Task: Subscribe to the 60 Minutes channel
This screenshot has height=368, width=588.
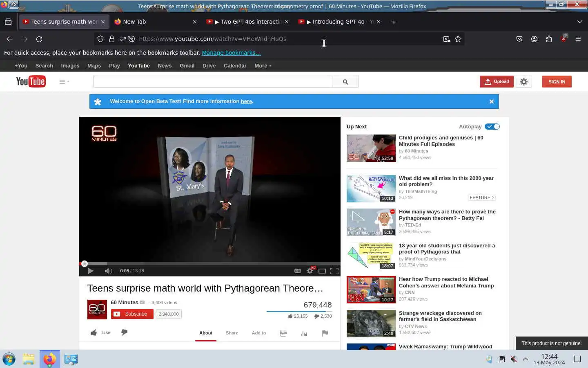Action: (x=132, y=314)
